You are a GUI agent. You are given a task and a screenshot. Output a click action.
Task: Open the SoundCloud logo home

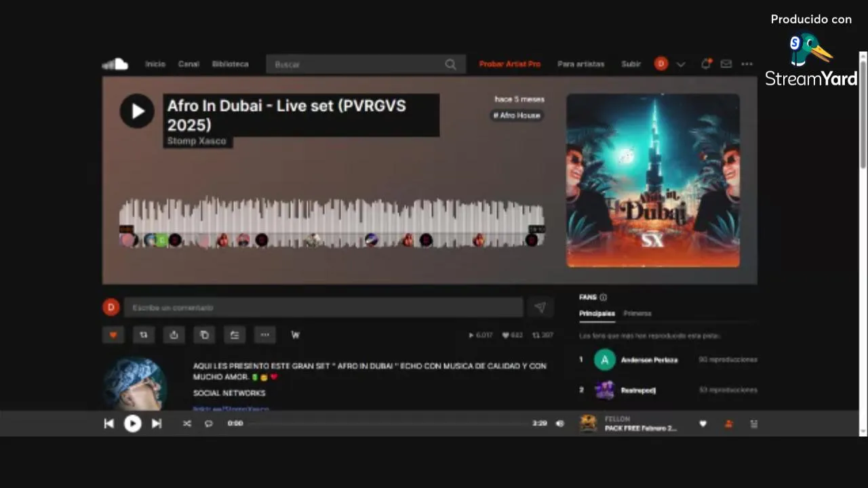pos(115,64)
